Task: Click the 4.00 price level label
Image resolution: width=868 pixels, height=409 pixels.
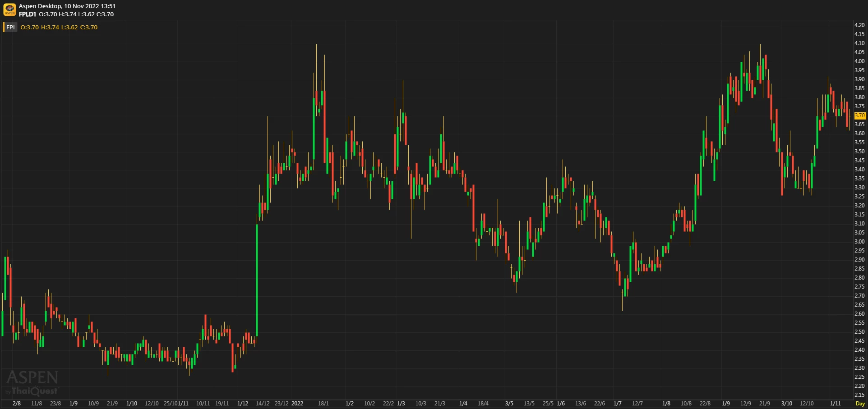Action: (x=859, y=61)
